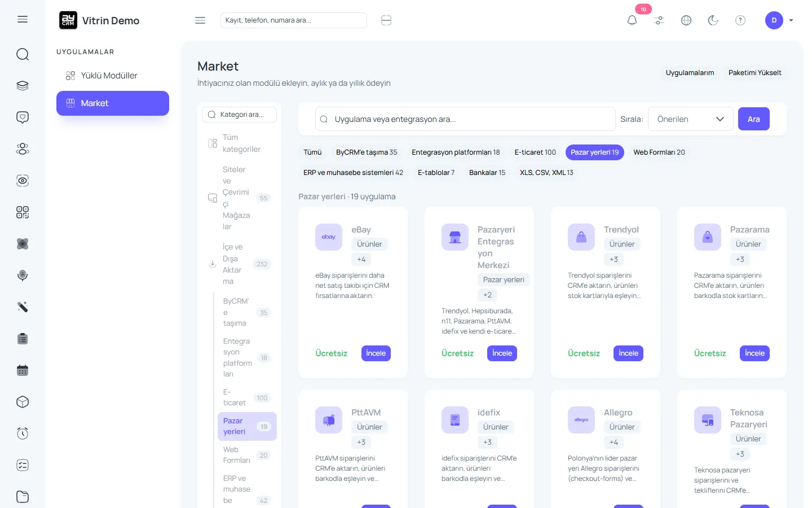
Task: Open Yüklü Modüller in sidebar
Action: click(113, 76)
